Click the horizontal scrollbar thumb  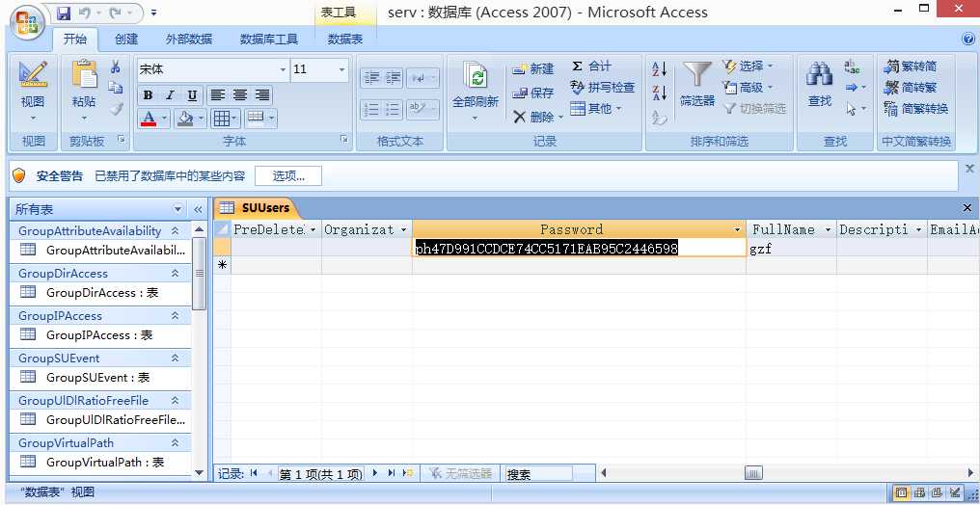(x=753, y=473)
